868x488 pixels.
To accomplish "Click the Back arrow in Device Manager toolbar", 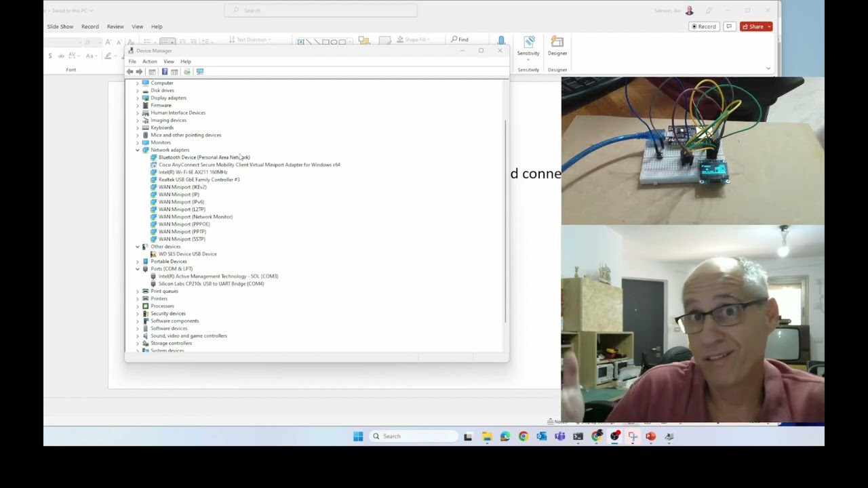I will pyautogui.click(x=130, y=72).
